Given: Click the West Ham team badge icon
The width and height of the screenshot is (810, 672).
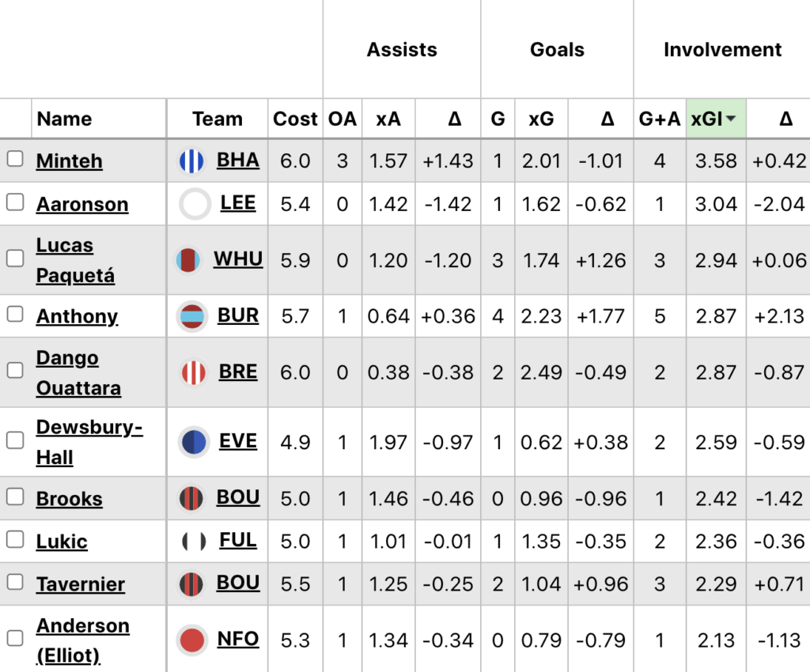Looking at the screenshot, I should click(190, 260).
